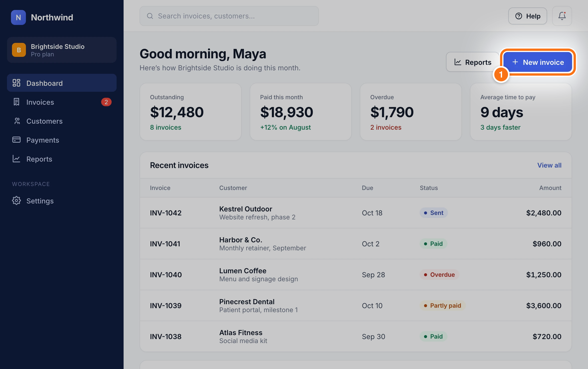Click the Brightside Studio B avatar
Screen dimensions: 588x369
pos(19,50)
